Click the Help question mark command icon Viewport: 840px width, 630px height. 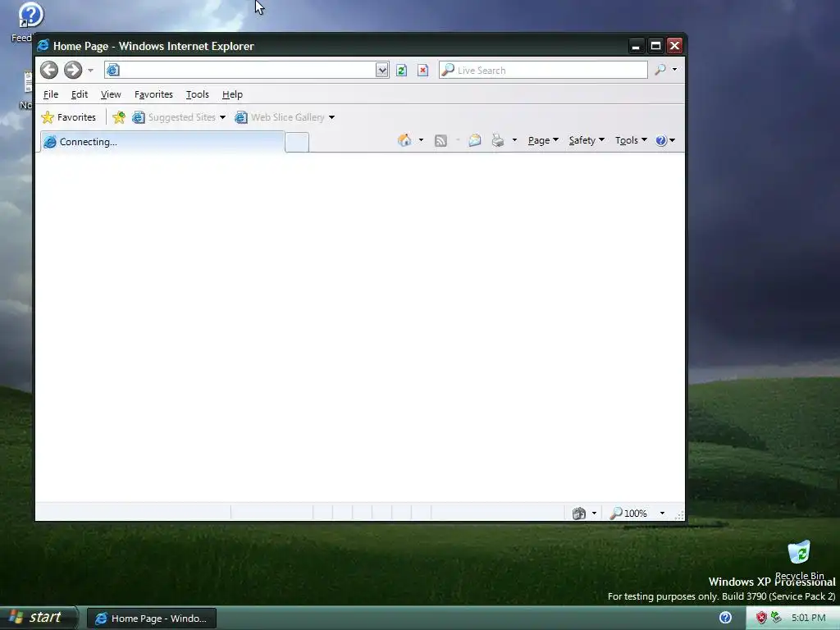[664, 140]
